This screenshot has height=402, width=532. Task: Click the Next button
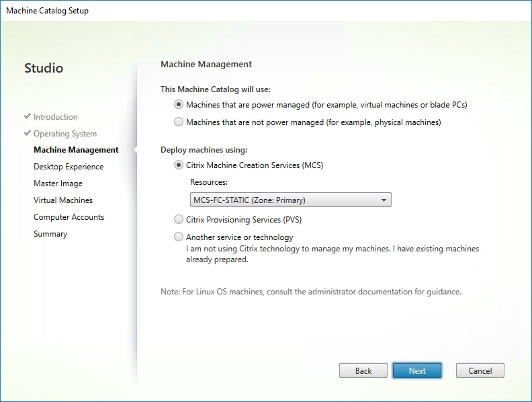pos(417,370)
